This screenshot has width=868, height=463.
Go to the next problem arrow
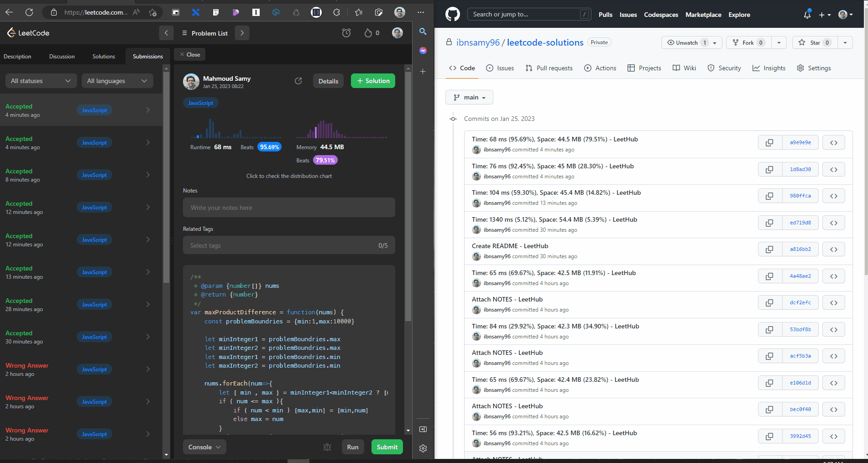point(242,33)
